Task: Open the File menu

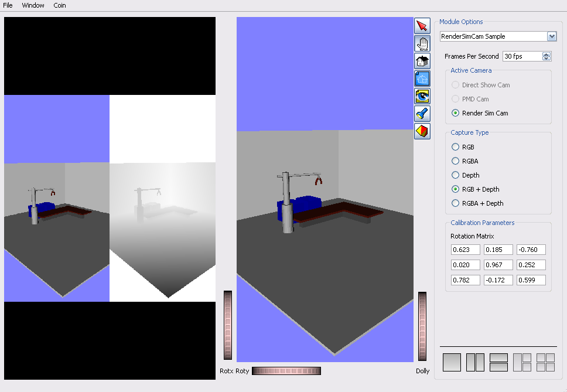Action: tap(8, 5)
